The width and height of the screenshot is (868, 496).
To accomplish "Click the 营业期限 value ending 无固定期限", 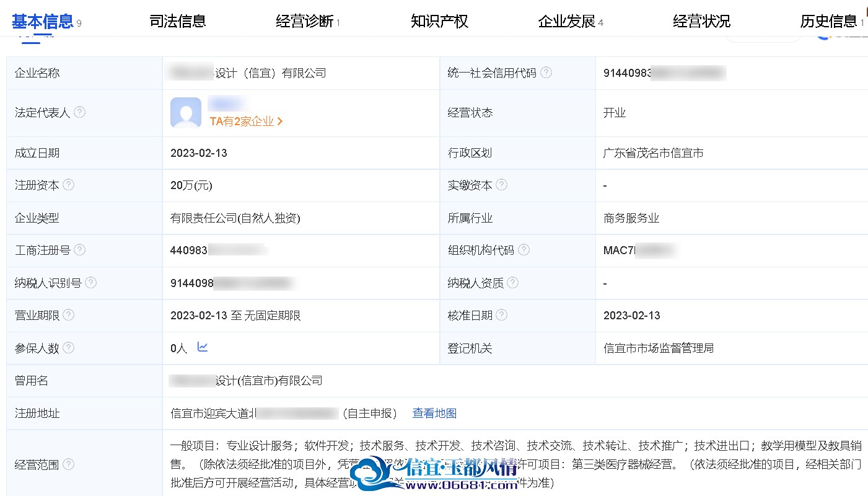I will 235,316.
